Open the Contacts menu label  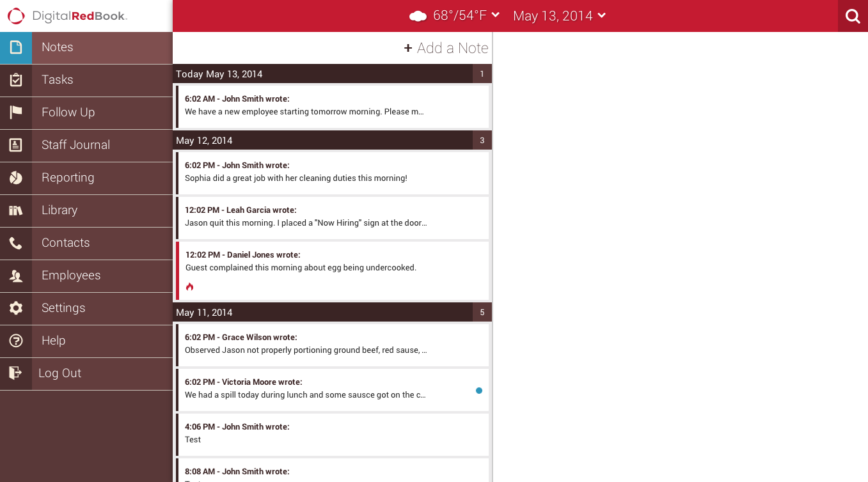click(x=65, y=243)
